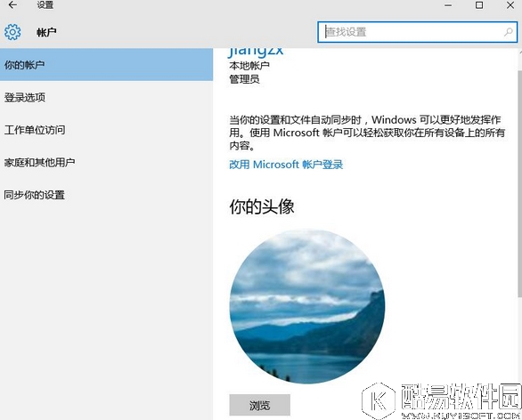Minimize the Settings window

(x=448, y=5)
